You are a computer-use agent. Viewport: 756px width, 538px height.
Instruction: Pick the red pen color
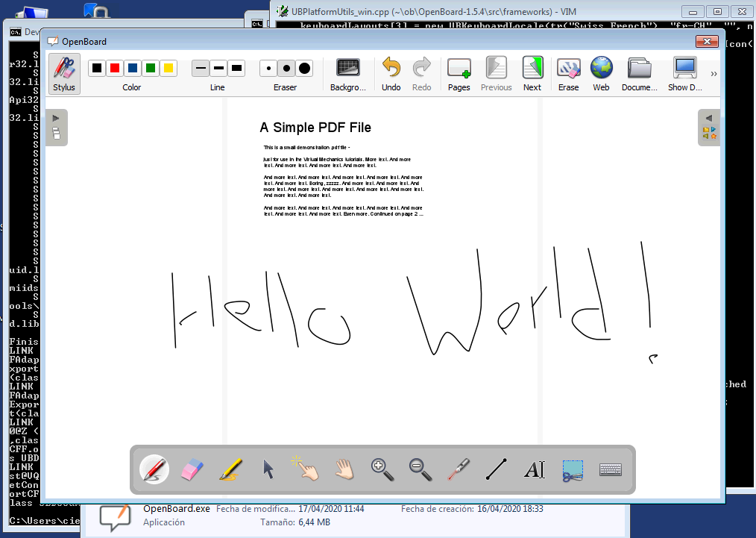click(x=115, y=68)
